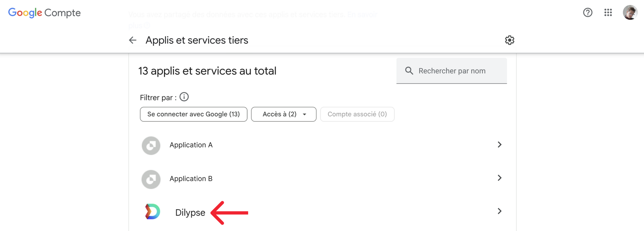Viewport: 644px width, 231px height.
Task: Click the Application A placeholder icon
Action: click(151, 146)
